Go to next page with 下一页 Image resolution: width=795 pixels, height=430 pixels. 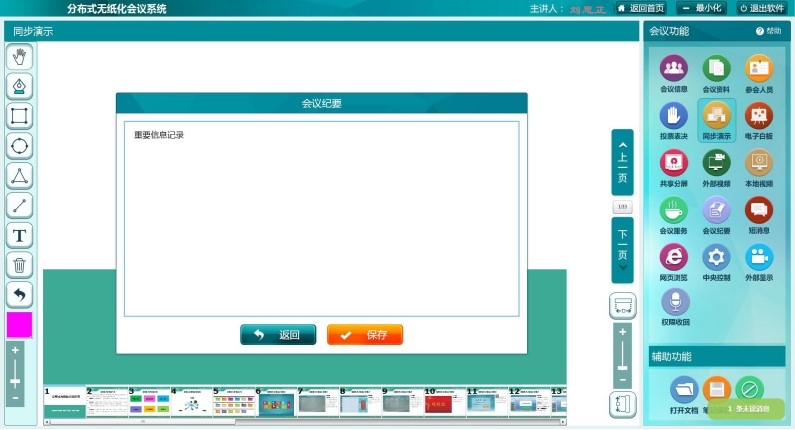coord(622,249)
